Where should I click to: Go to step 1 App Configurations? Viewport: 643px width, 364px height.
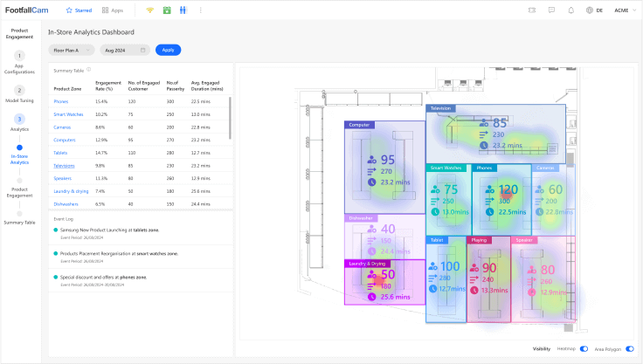pyautogui.click(x=19, y=56)
